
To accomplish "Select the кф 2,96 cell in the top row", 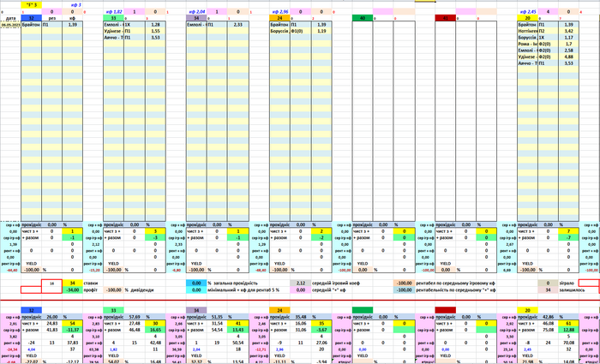I will (279, 12).
